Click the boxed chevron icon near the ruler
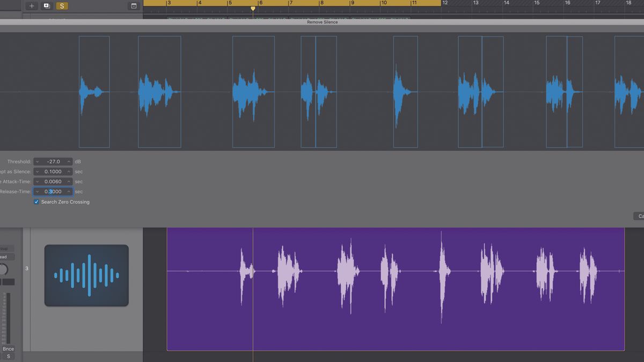The image size is (644, 362). pyautogui.click(x=134, y=6)
